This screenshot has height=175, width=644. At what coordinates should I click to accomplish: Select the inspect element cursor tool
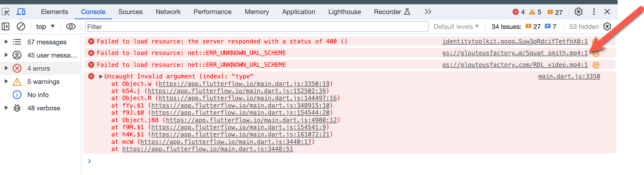pos(6,12)
